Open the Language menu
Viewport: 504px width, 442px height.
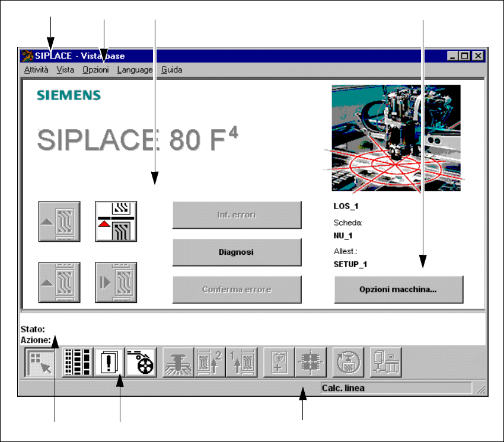[135, 70]
